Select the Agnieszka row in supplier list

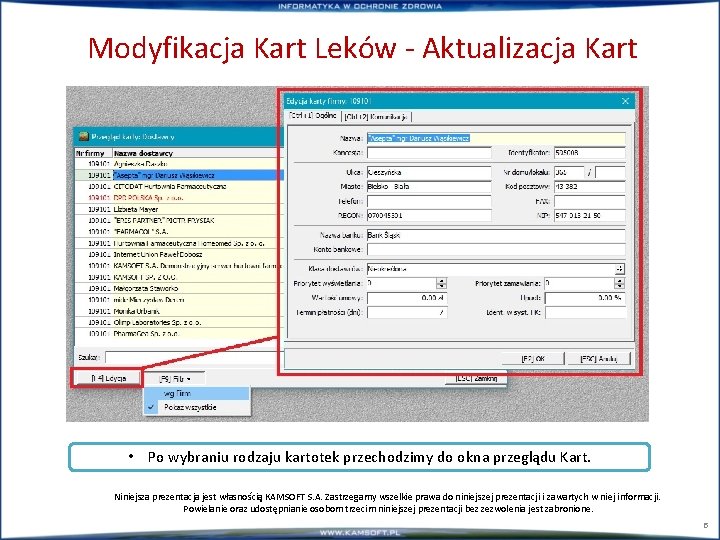[x=179, y=164]
